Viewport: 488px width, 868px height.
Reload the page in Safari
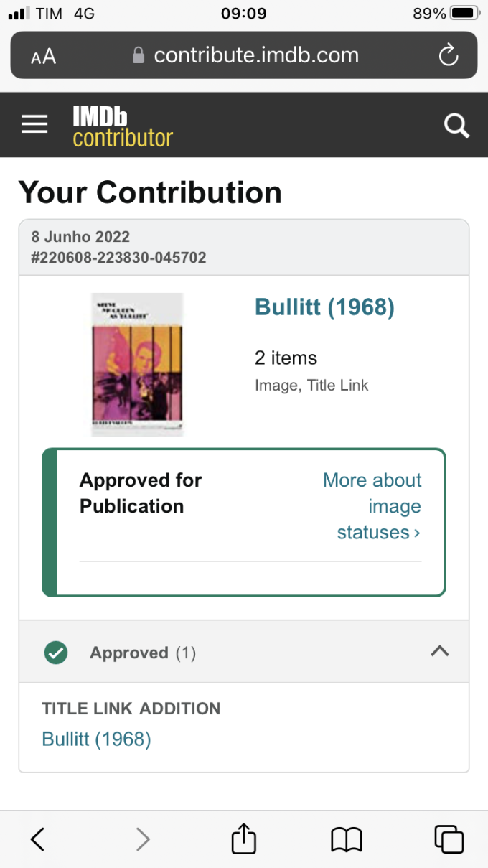(449, 55)
